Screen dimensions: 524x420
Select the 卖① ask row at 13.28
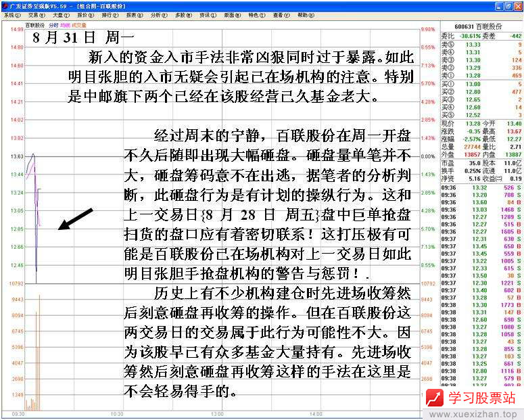click(x=481, y=76)
